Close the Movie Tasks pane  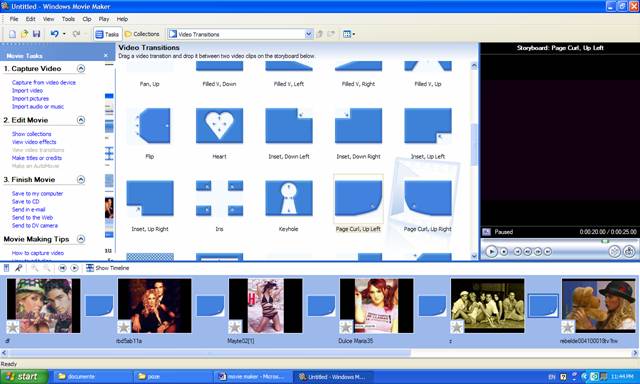tap(106, 55)
